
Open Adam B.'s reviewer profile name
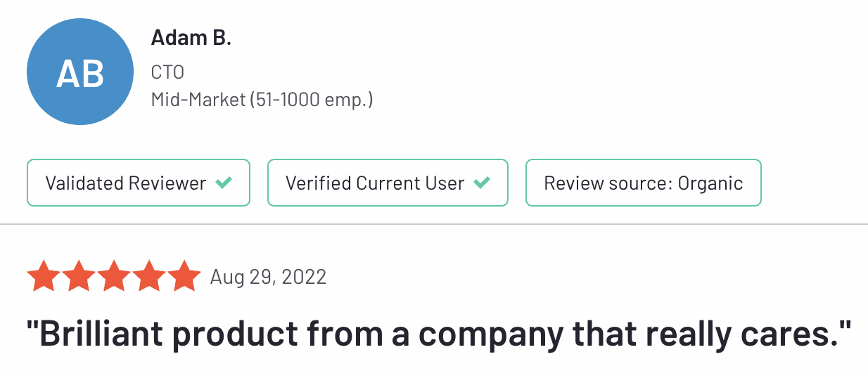pos(191,38)
